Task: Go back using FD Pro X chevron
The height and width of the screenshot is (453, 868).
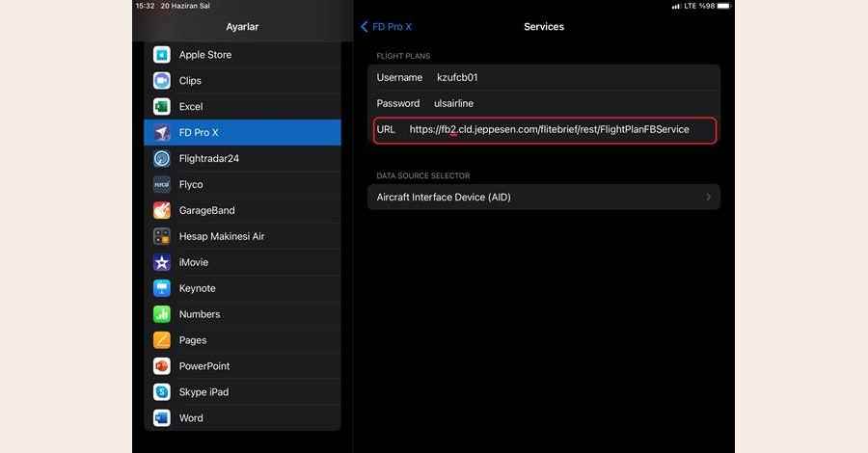Action: pos(365,27)
